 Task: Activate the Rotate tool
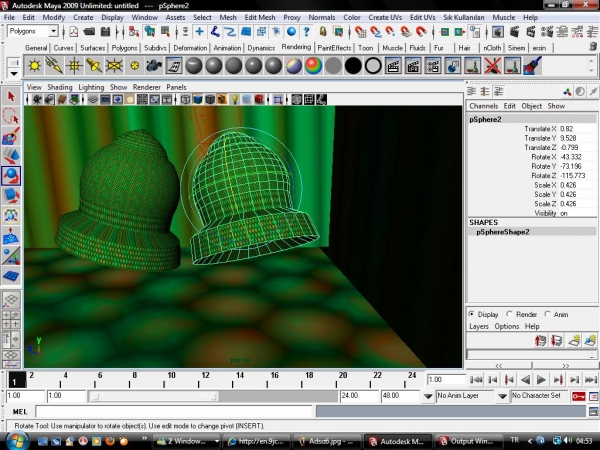coord(11,176)
